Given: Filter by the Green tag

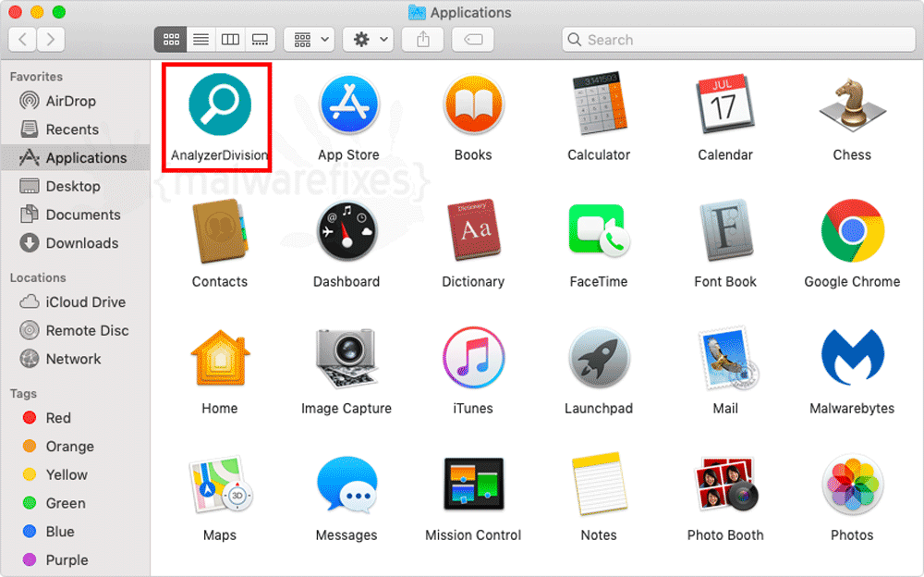Looking at the screenshot, I should (x=75, y=503).
